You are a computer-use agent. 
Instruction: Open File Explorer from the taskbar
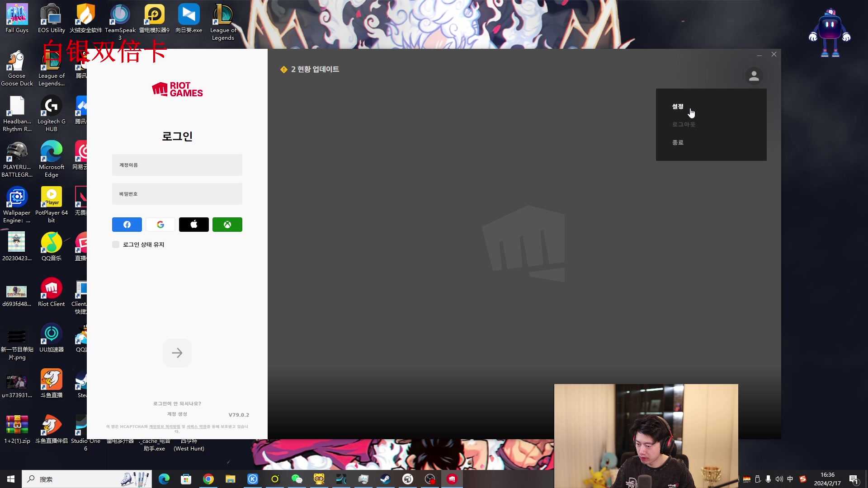point(231,479)
